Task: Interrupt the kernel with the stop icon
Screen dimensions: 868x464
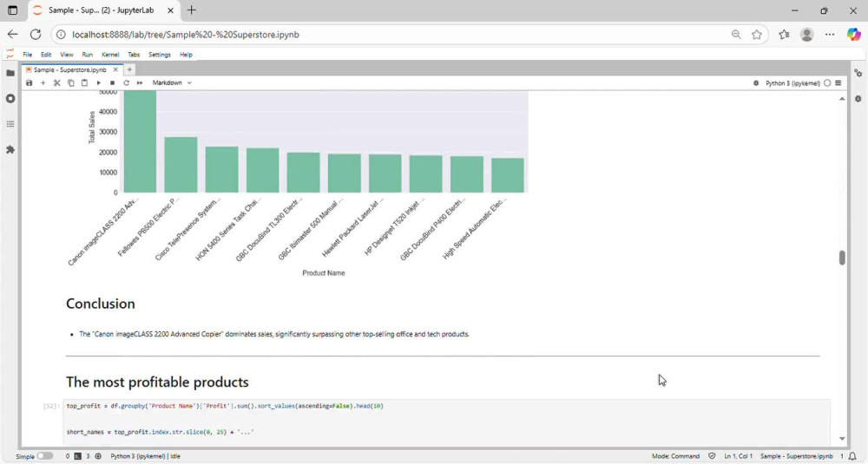Action: click(112, 83)
